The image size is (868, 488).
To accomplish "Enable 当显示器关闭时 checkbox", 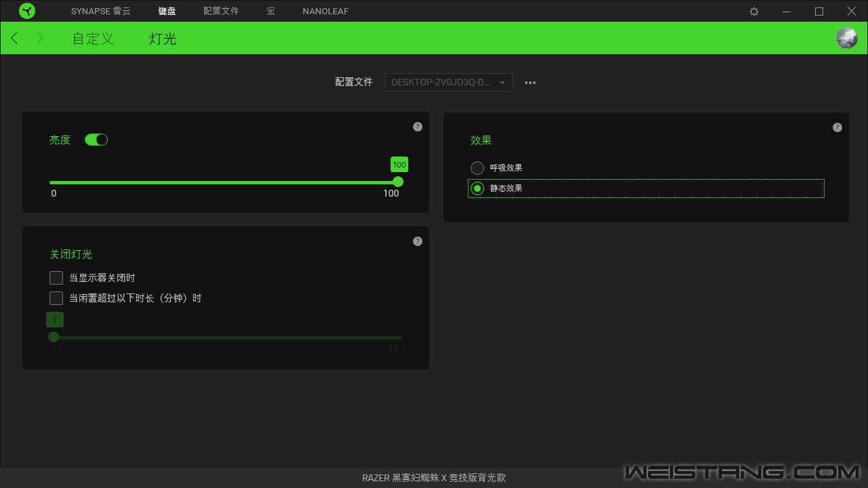I will point(56,278).
